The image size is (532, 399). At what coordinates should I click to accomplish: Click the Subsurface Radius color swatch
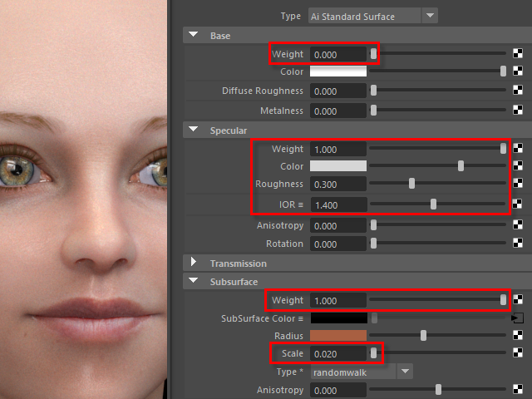pyautogui.click(x=338, y=336)
